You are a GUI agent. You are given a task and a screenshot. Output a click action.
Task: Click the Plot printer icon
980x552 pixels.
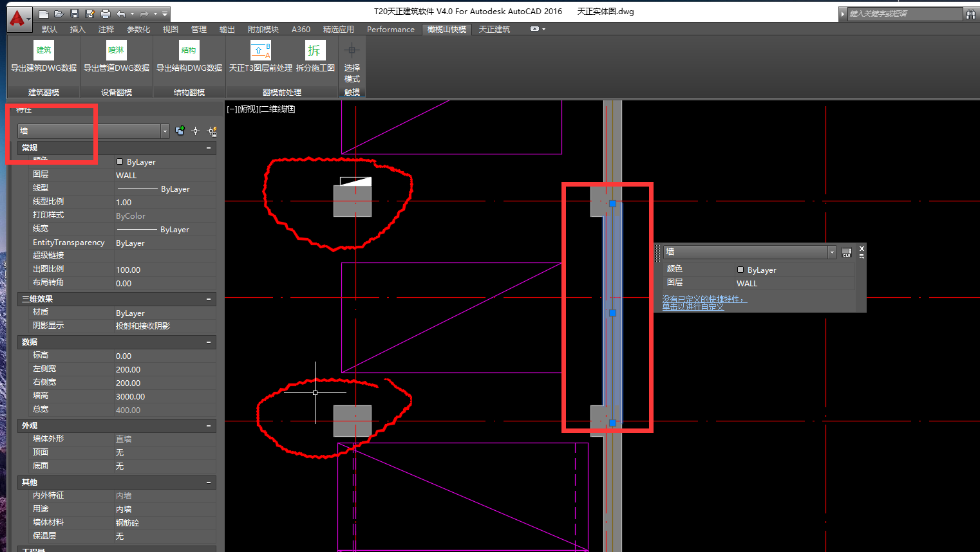tap(106, 14)
